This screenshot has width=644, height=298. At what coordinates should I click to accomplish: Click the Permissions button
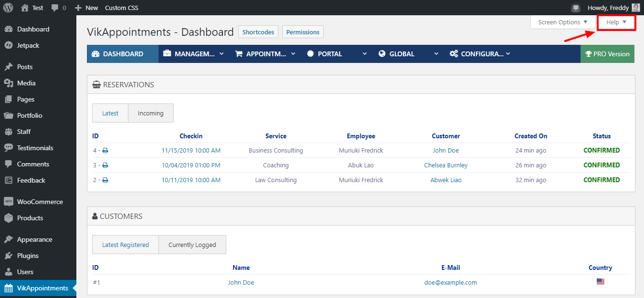[x=303, y=32]
